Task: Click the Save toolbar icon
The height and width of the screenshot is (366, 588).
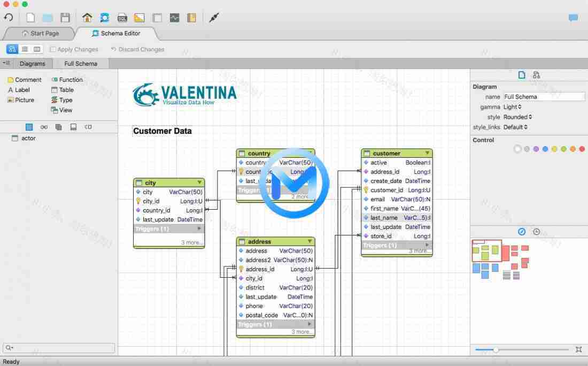Action: point(65,17)
